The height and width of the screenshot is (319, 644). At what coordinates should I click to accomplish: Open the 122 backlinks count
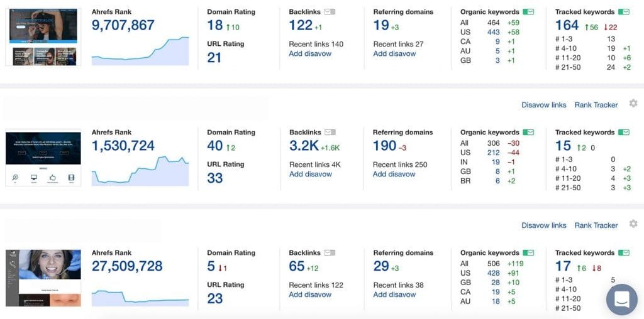click(301, 25)
